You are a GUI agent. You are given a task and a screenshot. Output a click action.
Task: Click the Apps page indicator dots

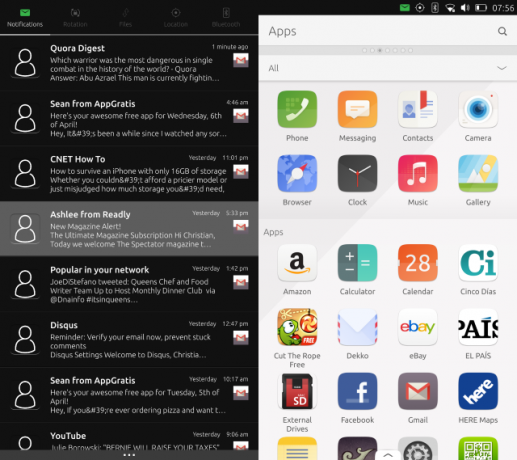pos(388,50)
